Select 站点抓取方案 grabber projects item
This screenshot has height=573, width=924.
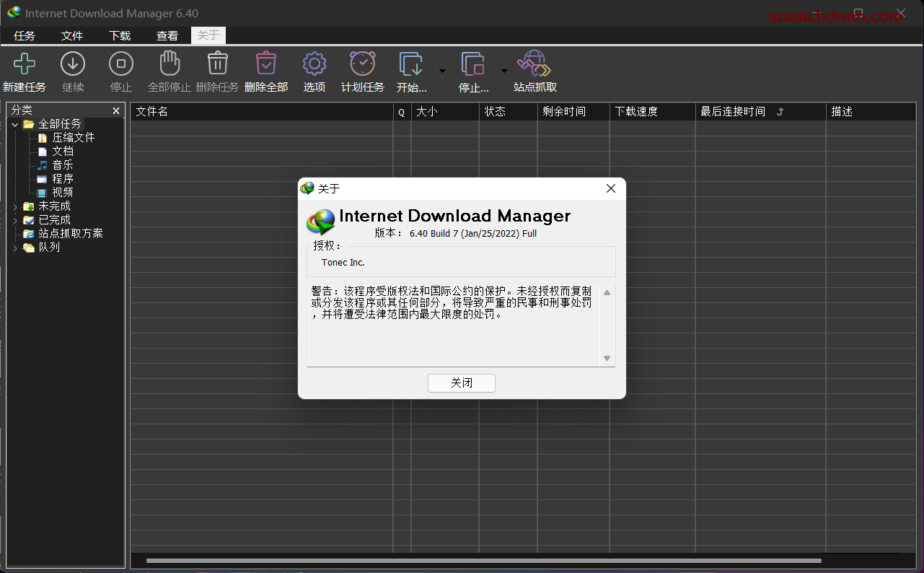pyautogui.click(x=70, y=233)
